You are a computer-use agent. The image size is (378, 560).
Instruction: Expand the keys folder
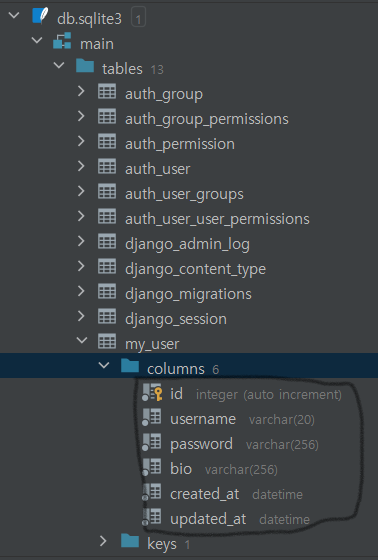pyautogui.click(x=104, y=541)
